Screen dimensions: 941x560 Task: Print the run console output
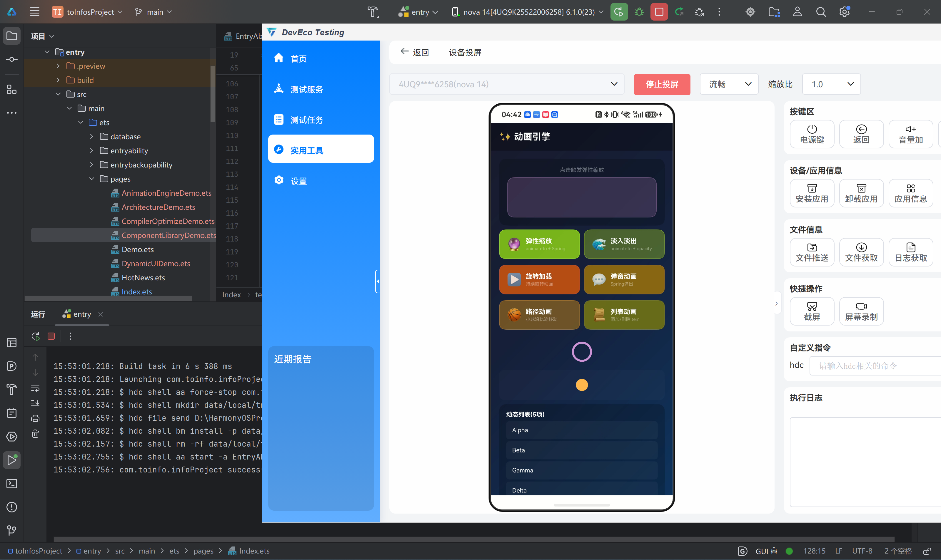pyautogui.click(x=35, y=418)
